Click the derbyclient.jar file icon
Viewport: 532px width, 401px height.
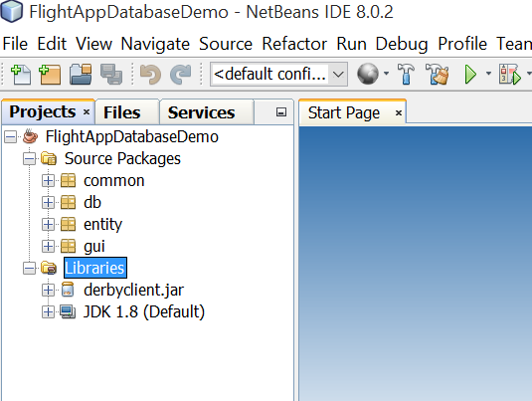coord(68,290)
